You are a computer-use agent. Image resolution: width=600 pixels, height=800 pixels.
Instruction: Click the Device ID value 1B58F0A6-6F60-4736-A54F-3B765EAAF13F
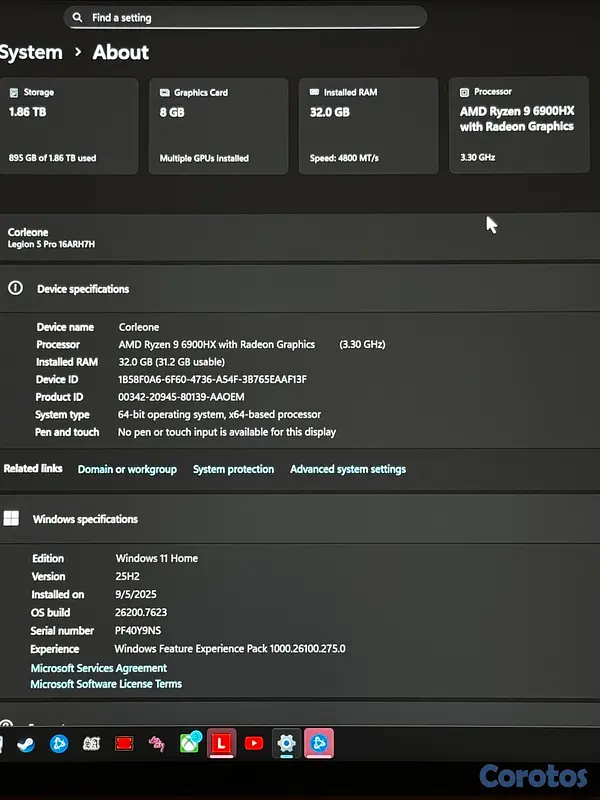point(212,379)
